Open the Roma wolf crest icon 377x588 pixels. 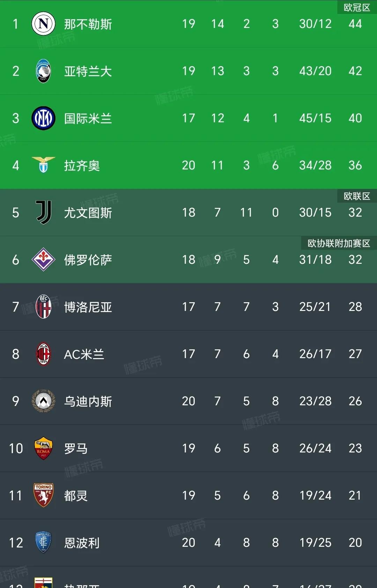point(43,448)
